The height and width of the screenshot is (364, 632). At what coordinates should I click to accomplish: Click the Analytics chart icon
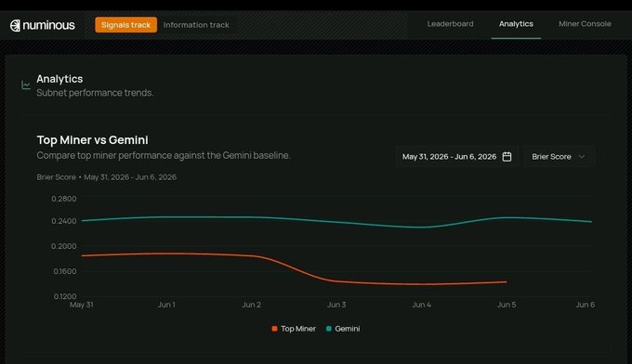26,84
